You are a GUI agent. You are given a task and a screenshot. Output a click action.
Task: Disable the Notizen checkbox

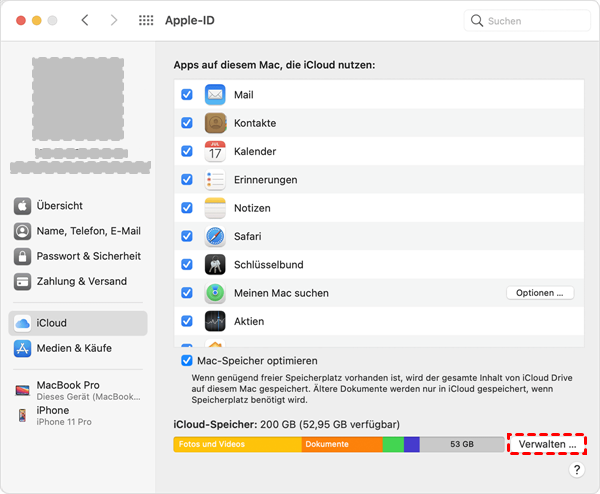[187, 208]
